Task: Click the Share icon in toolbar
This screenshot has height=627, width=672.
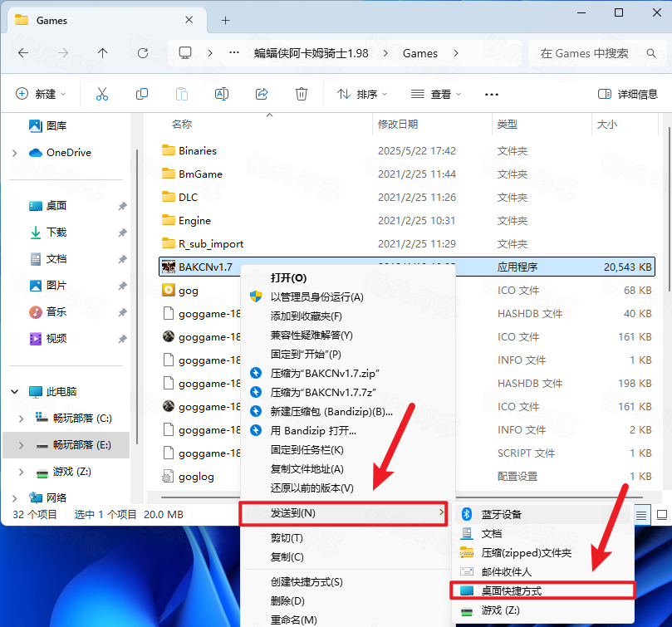Action: 262,94
